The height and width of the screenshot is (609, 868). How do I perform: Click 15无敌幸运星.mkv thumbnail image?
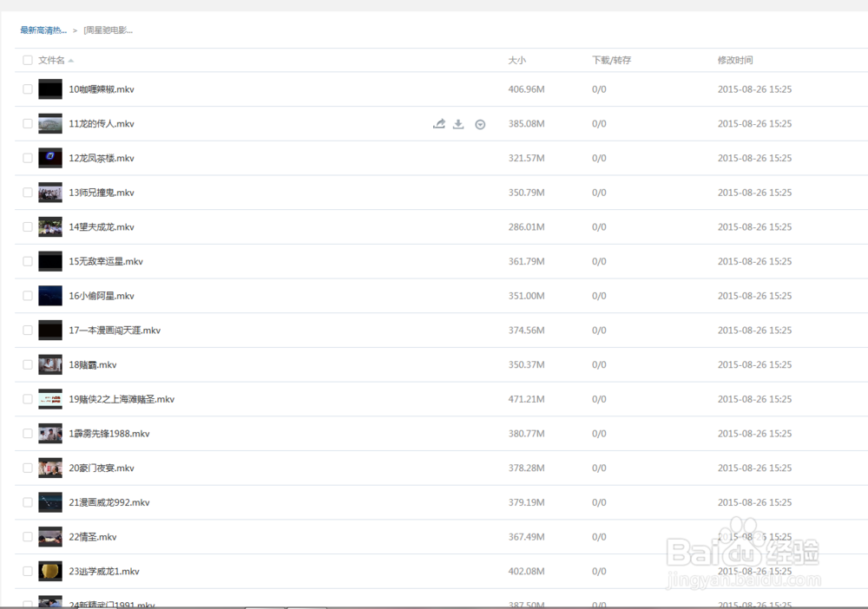(50, 261)
